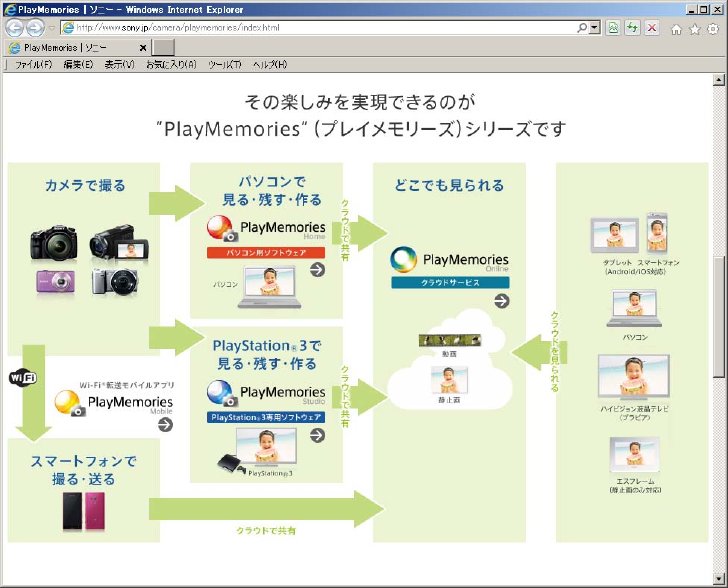Open the recent pages dropdown beside Forward
The width and height of the screenshot is (728, 588).
(52, 28)
